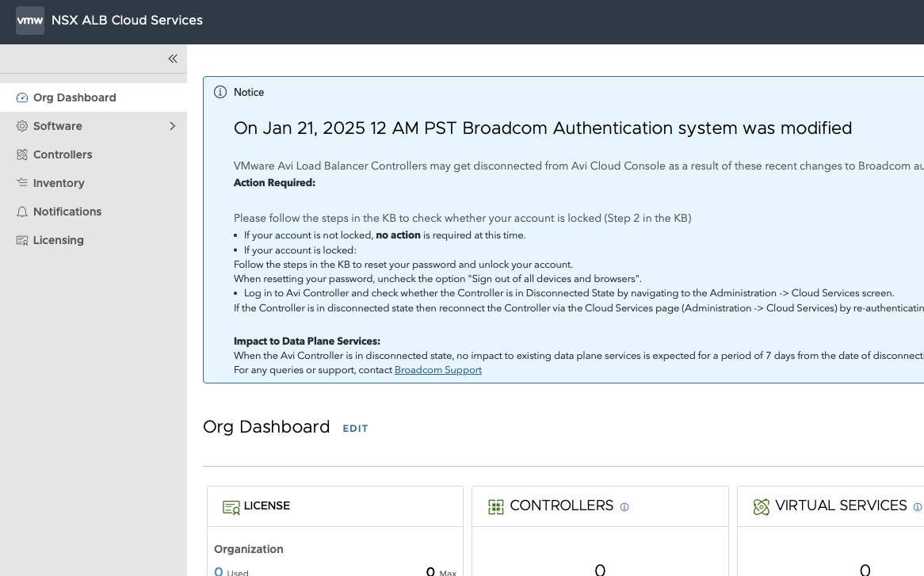Click the Licensing certificate icon
The image size is (924, 576).
[x=22, y=240]
